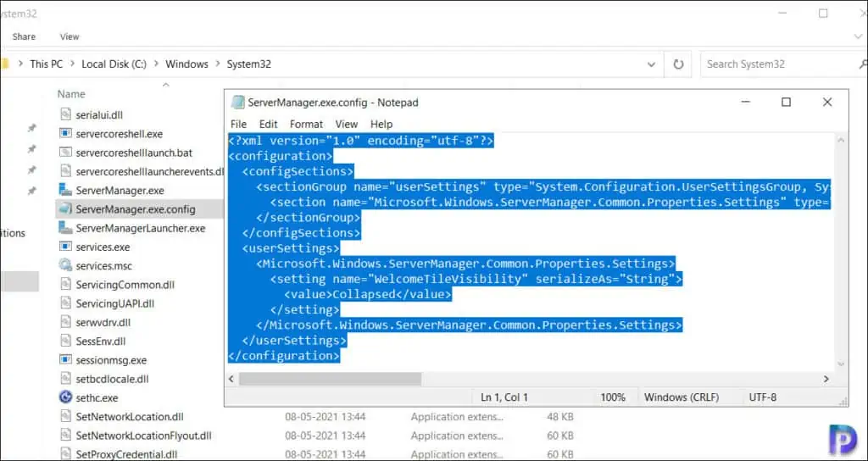The height and width of the screenshot is (461, 868).
Task: Click Windows (CRLF) status entry
Action: tap(682, 397)
